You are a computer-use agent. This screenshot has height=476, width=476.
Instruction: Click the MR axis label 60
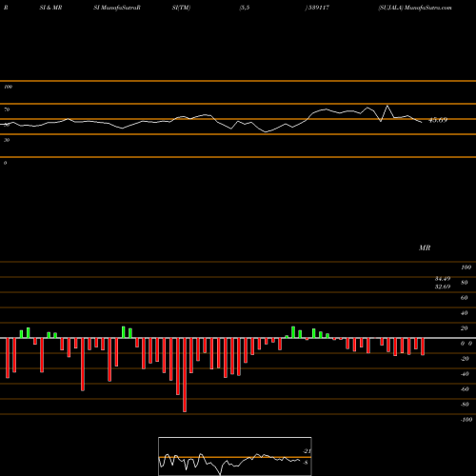465,298
